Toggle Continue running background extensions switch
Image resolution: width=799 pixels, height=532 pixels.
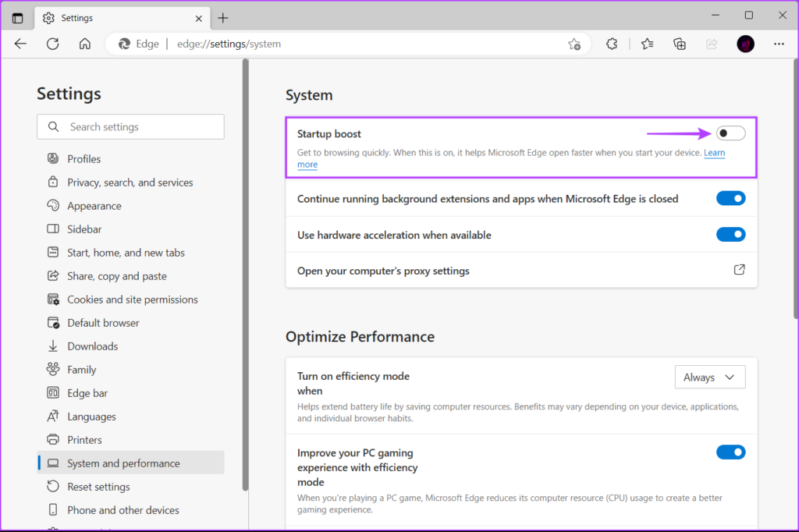pyautogui.click(x=730, y=198)
